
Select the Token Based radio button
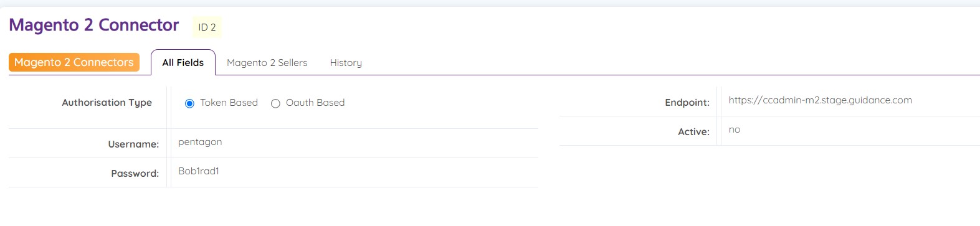189,103
